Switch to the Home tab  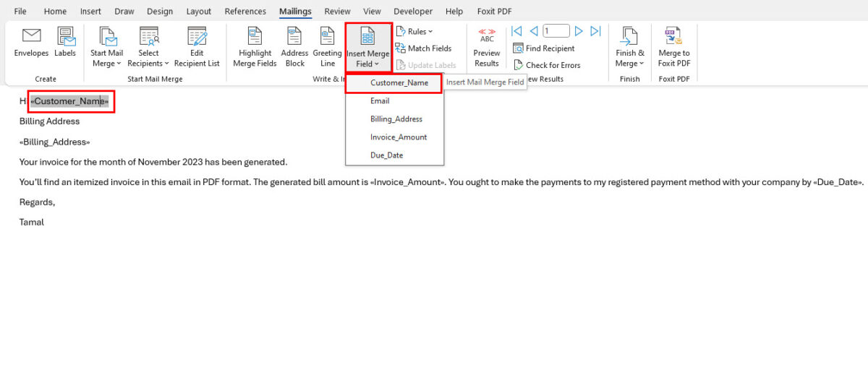pyautogui.click(x=55, y=12)
